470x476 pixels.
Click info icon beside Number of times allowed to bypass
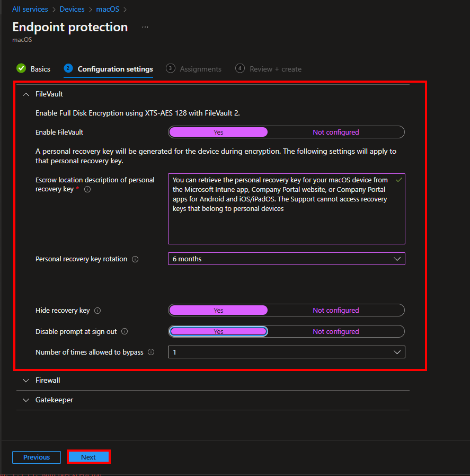(x=151, y=352)
